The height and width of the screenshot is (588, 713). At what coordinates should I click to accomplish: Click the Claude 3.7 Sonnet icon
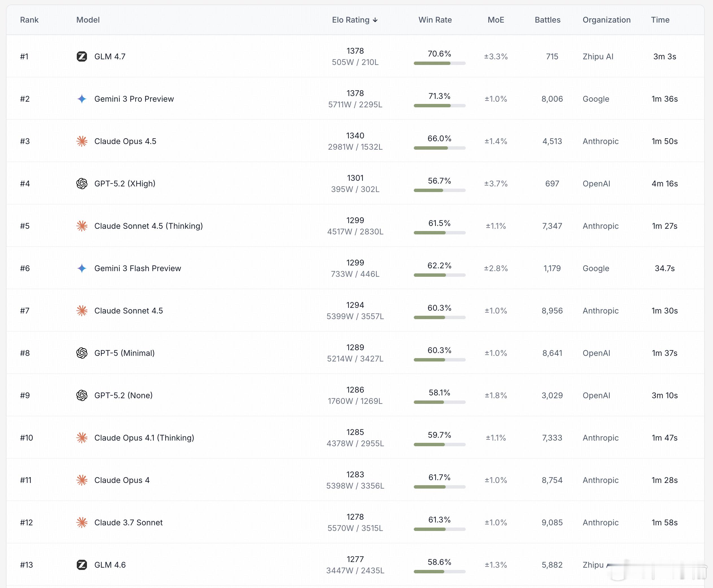[x=82, y=522]
